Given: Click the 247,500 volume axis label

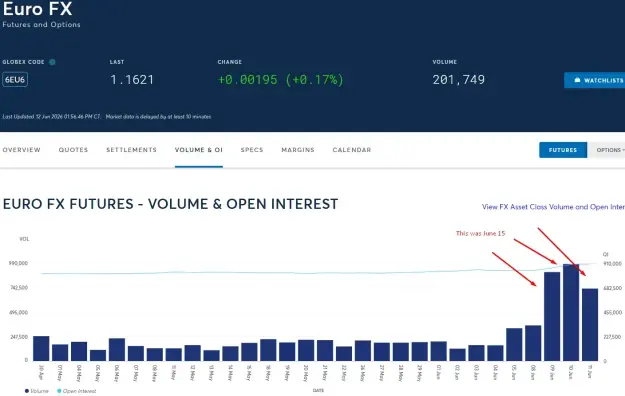Looking at the screenshot, I should pyautogui.click(x=19, y=337).
